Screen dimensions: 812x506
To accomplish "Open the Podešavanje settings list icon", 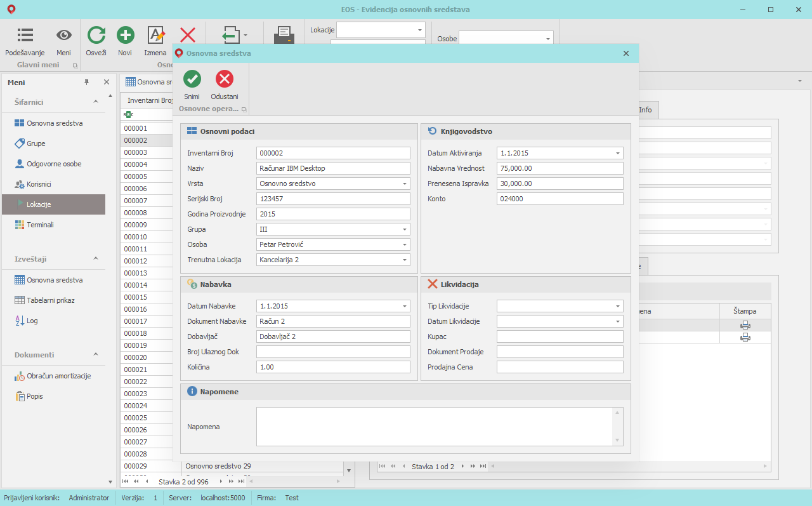I will click(25, 35).
